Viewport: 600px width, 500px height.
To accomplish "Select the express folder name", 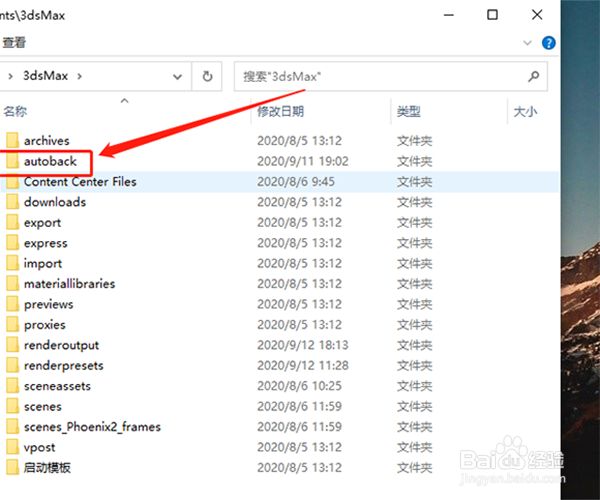I will [x=46, y=243].
